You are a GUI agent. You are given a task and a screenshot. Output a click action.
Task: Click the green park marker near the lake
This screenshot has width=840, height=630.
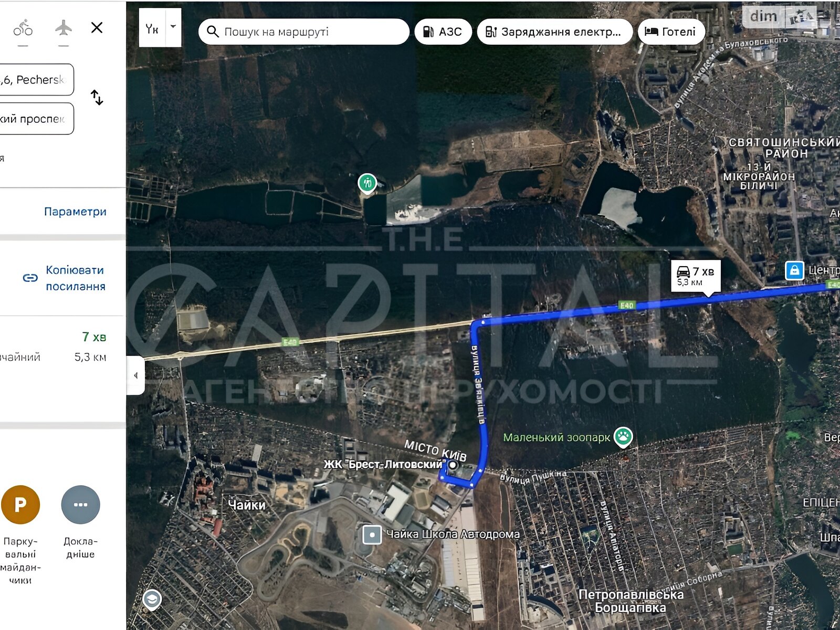pos(367,184)
